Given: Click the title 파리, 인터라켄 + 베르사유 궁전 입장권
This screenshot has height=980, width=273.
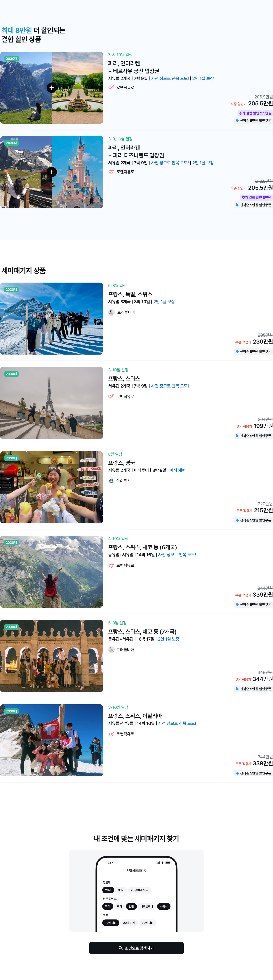Looking at the screenshot, I should (134, 67).
